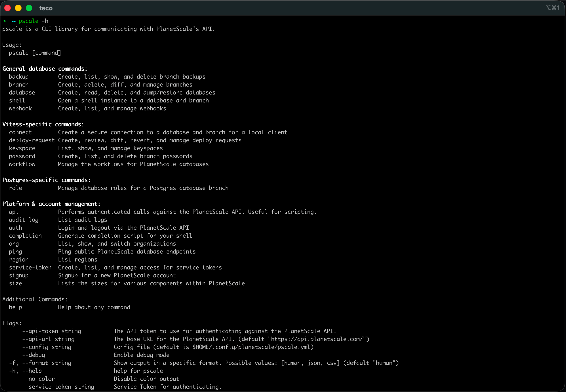Click 'Open a shell instance' description line

133,101
